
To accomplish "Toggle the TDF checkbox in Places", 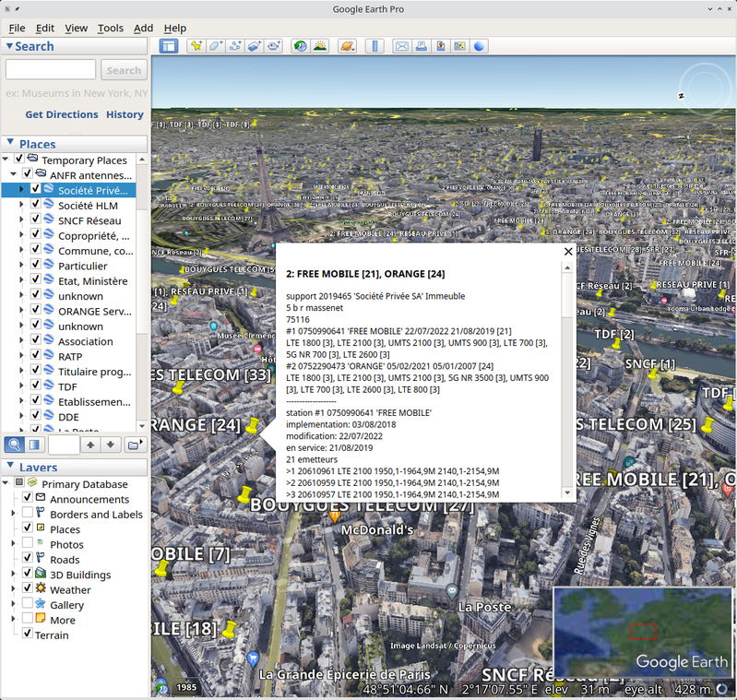I will point(35,385).
